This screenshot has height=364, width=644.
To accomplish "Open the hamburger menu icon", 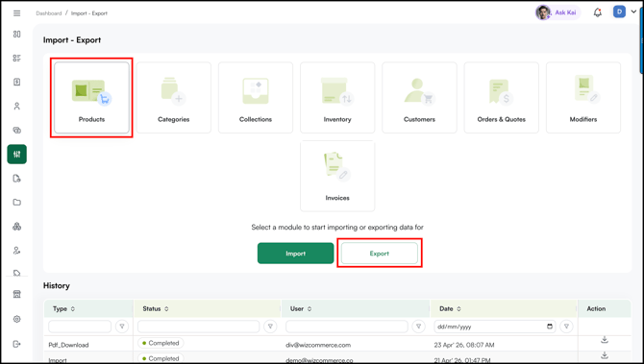I will click(x=17, y=13).
